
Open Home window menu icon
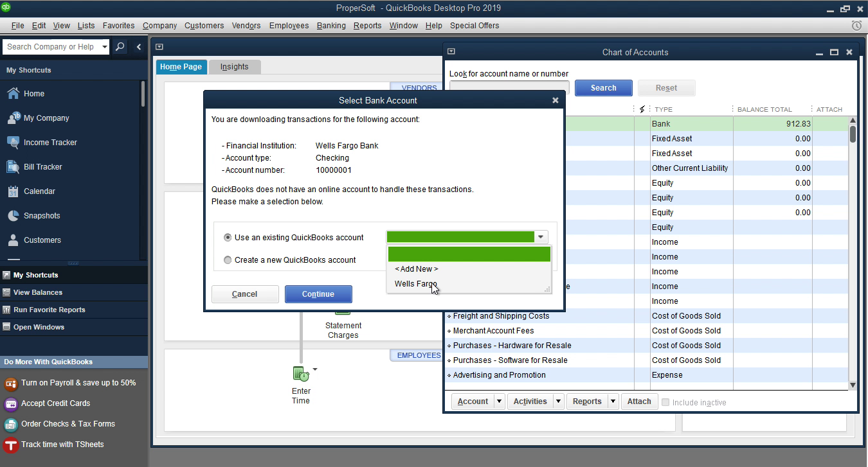(x=159, y=47)
